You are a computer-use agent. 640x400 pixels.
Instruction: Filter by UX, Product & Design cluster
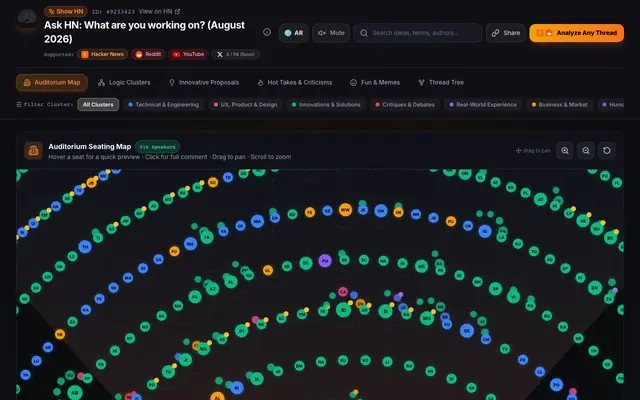click(245, 104)
